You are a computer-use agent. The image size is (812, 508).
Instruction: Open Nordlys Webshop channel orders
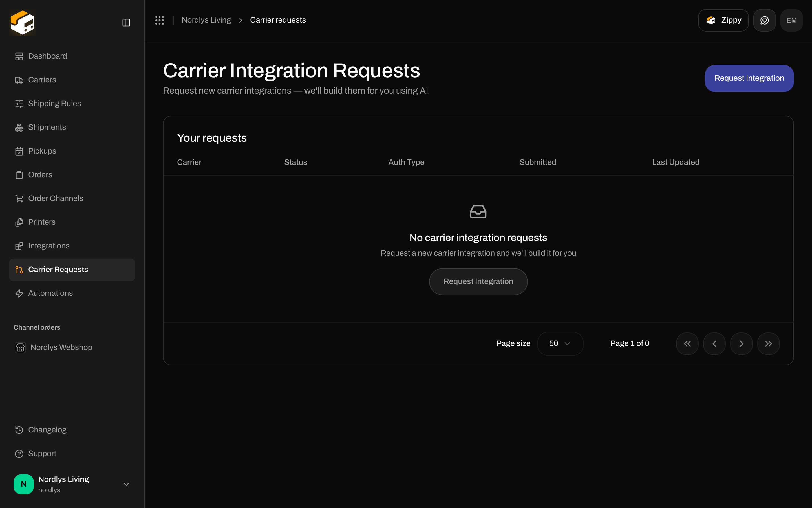[72, 347]
